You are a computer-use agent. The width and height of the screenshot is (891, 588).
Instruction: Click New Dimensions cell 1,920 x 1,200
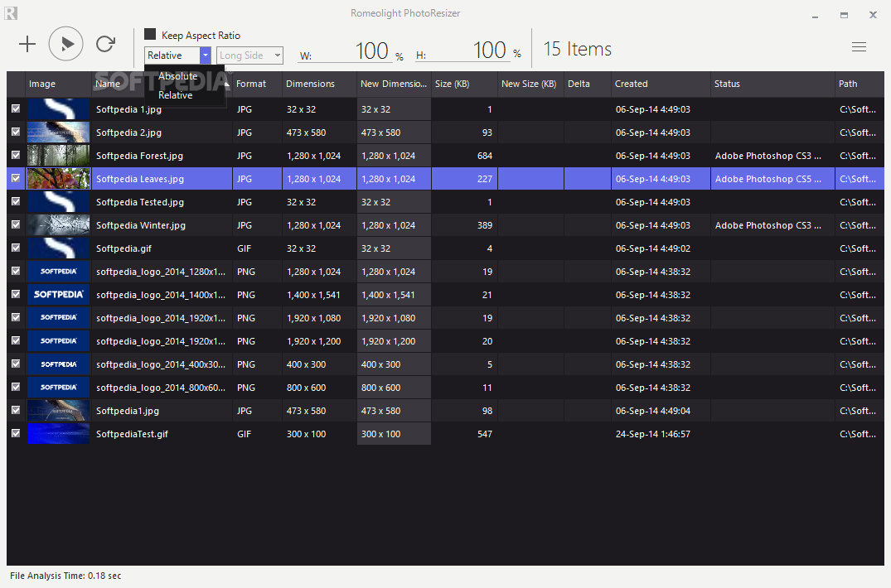pos(394,341)
